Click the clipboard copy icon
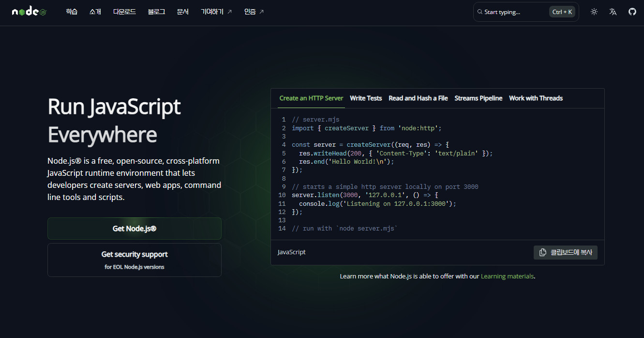Screen dimensions: 644x338 [x=543, y=252]
